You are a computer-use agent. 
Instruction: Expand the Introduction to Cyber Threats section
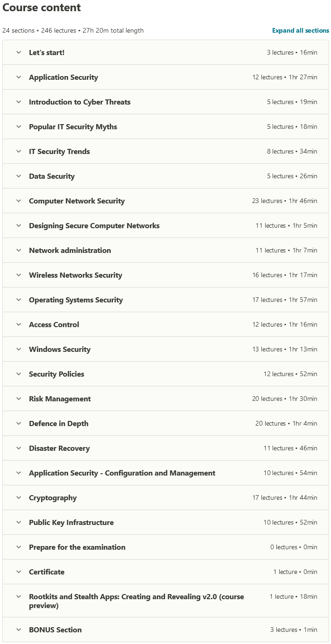click(80, 102)
